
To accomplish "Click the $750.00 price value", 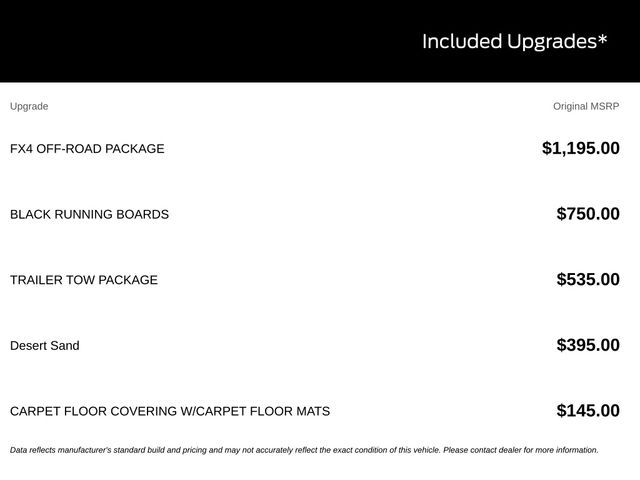I will (588, 214).
